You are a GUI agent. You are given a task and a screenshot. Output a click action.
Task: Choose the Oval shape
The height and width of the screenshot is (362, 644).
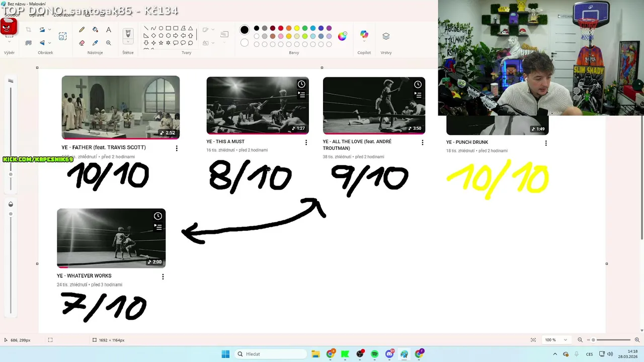(161, 28)
